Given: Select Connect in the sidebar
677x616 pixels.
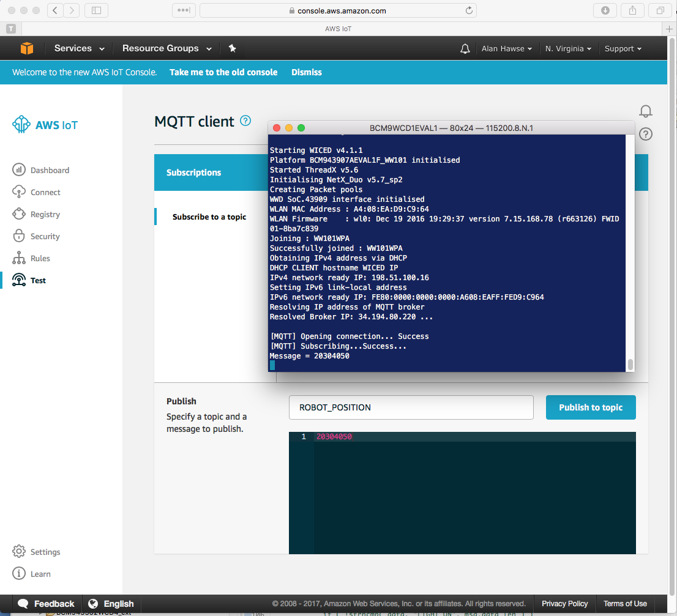Looking at the screenshot, I should click(x=45, y=192).
